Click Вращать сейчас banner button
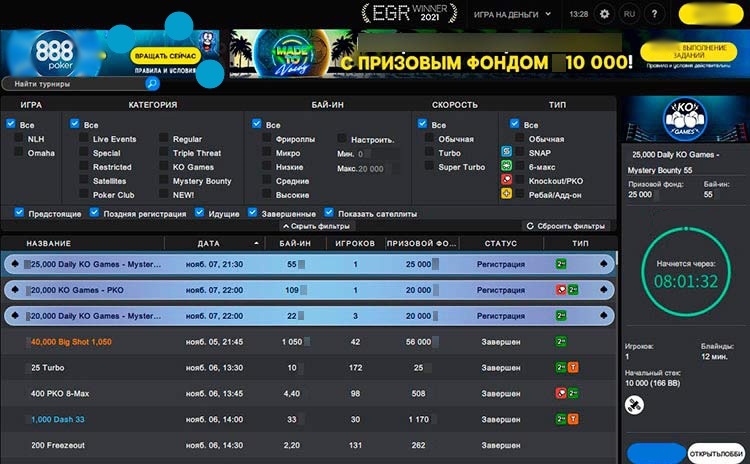Image resolution: width=750 pixels, height=464 pixels. pyautogui.click(x=165, y=56)
